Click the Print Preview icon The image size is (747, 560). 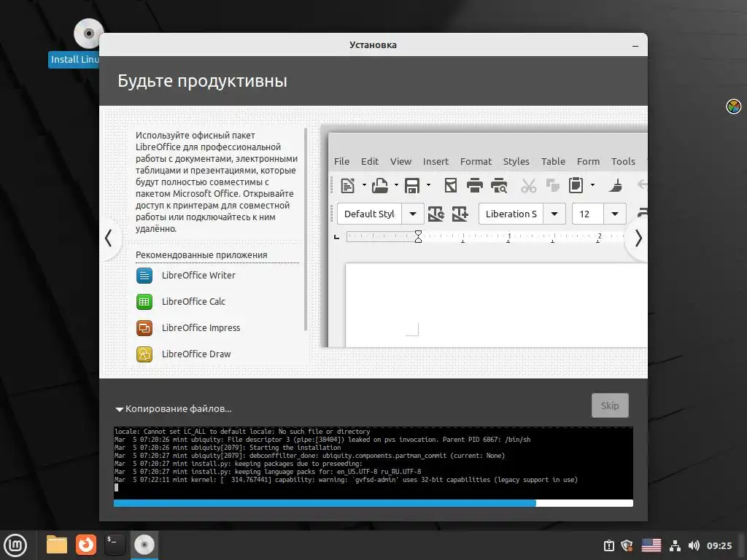[499, 185]
